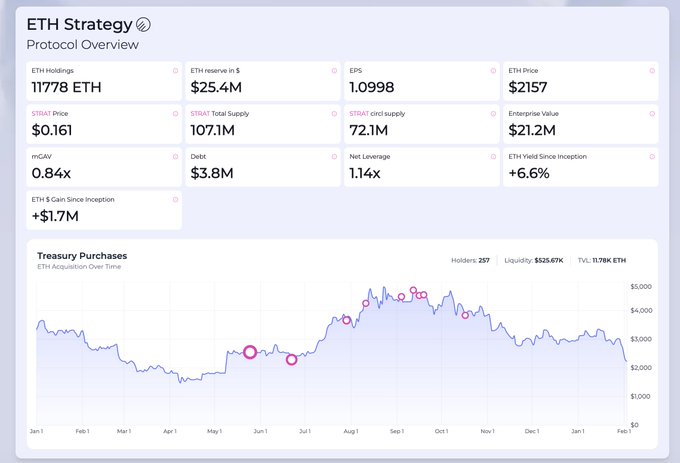Screen dimensions: 680x463
Task: Select the largest purchase marker before Jun 1
Action: [x=250, y=352]
